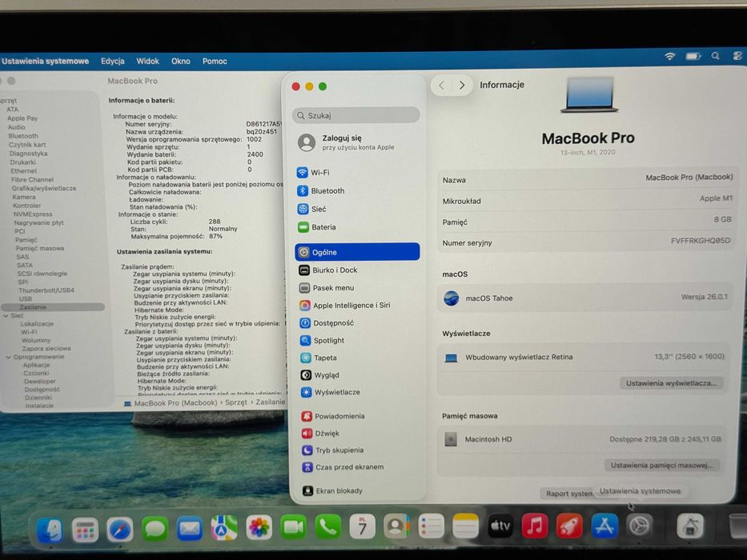Click Wi-Fi status icon in menu bar
Viewport: 747px width, 560px height.
click(x=670, y=56)
